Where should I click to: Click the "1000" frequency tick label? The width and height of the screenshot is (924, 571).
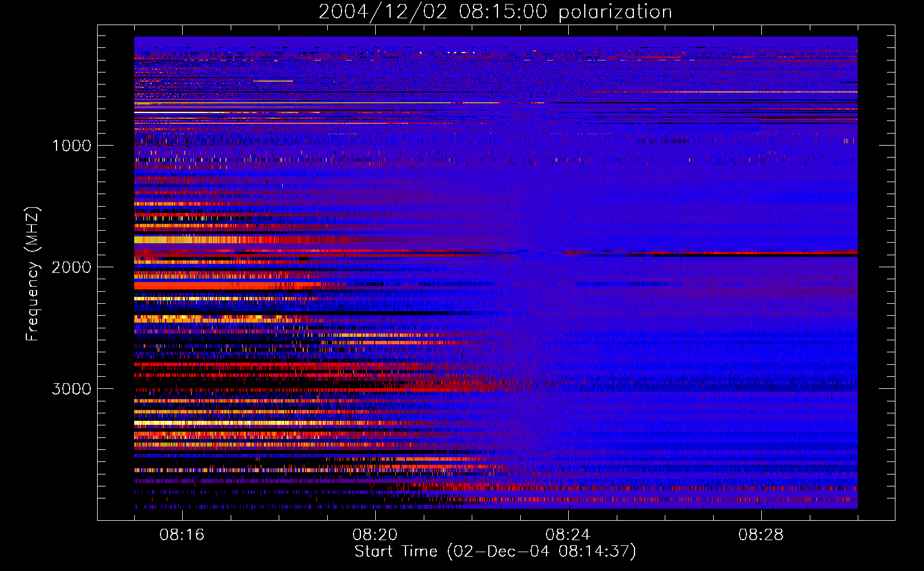click(71, 146)
